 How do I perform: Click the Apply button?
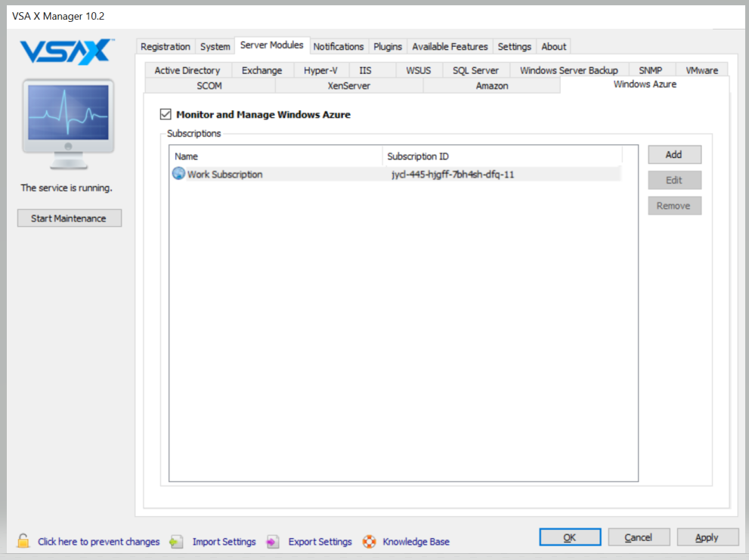click(707, 537)
